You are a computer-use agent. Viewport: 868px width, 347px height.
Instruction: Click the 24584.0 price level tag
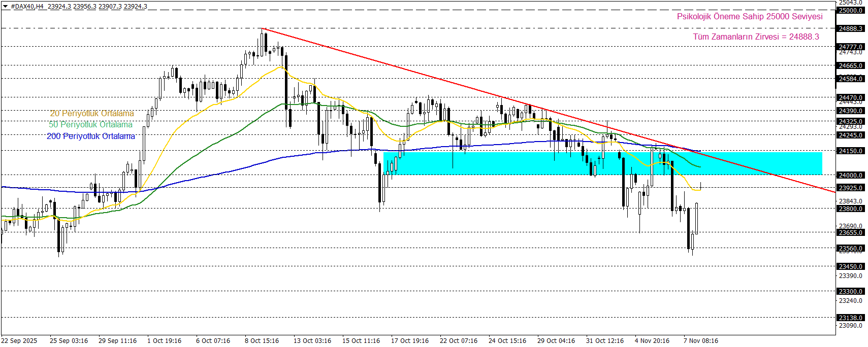[x=851, y=79]
